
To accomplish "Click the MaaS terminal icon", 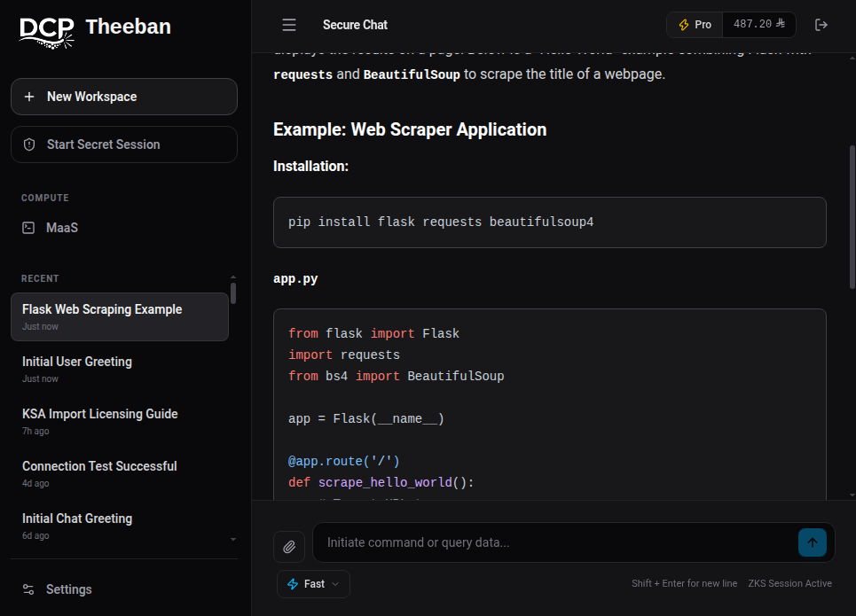I will pos(28,228).
